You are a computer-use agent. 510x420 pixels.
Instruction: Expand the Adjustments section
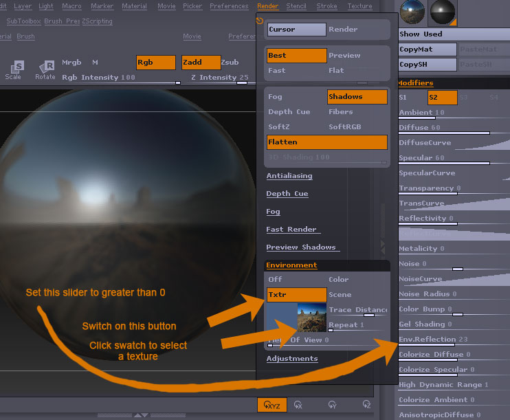(292, 359)
